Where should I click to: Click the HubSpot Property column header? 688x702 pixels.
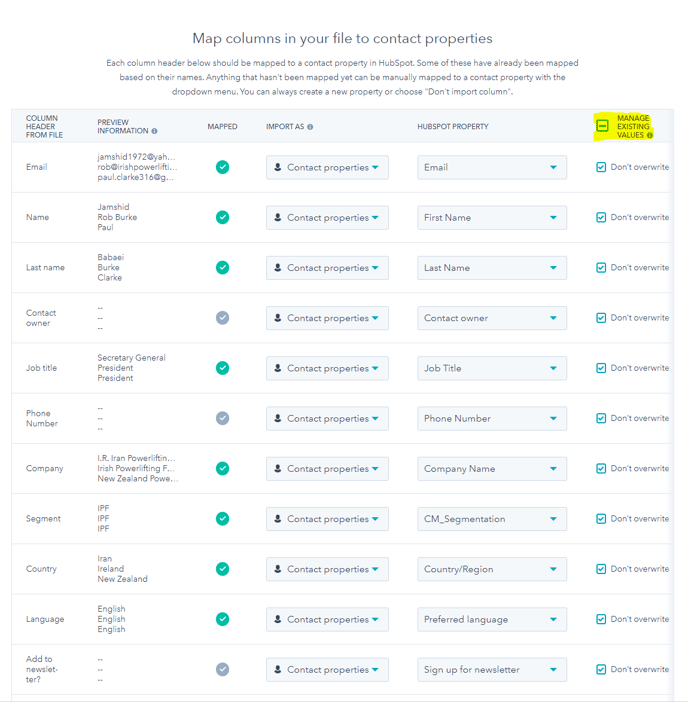(452, 127)
